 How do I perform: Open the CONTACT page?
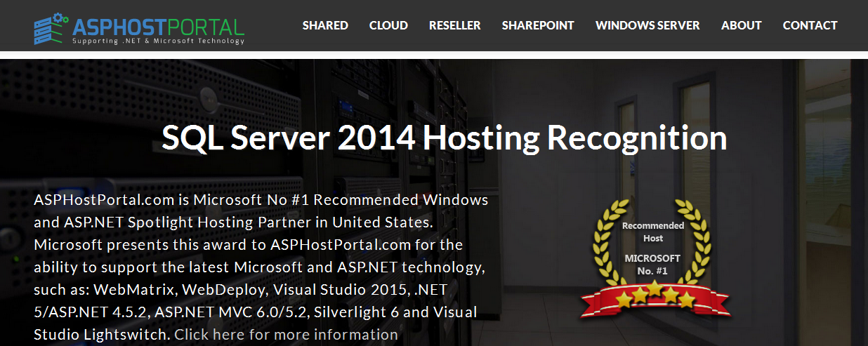tap(810, 25)
